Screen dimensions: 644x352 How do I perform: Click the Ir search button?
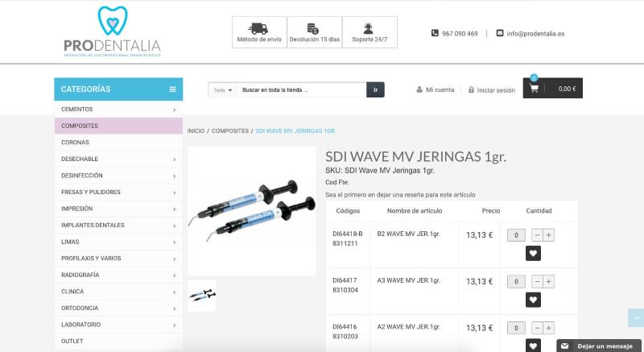click(x=375, y=90)
